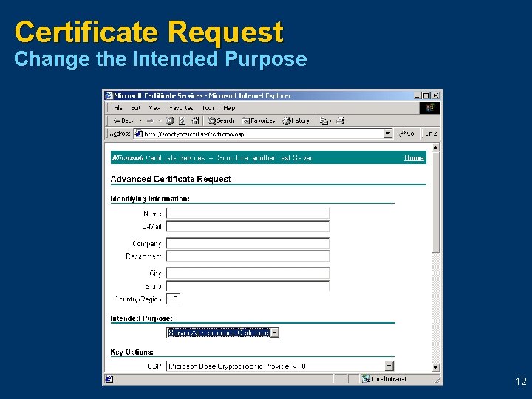The image size is (532, 399).
Task: Open the File menu
Action: (117, 108)
